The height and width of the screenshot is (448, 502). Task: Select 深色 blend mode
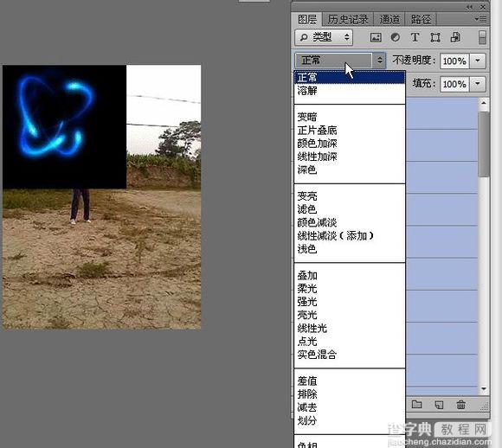tap(350, 170)
